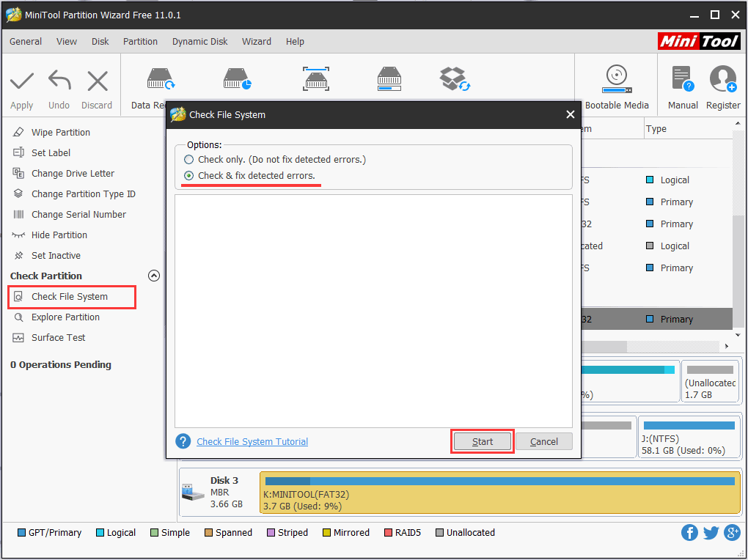Click the Undo arrow icon
The image size is (748, 560).
(x=59, y=80)
